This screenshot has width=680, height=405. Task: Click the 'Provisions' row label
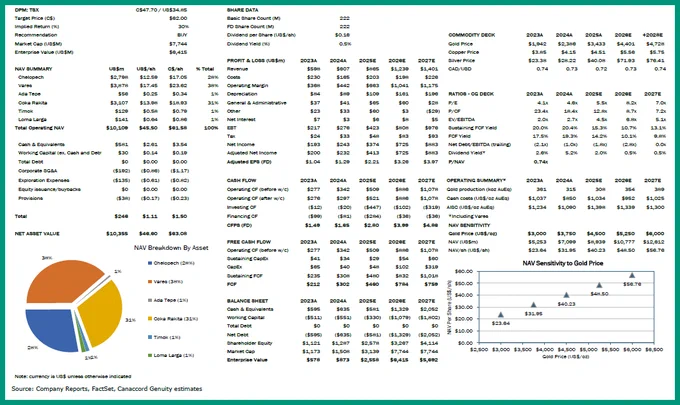30,198
